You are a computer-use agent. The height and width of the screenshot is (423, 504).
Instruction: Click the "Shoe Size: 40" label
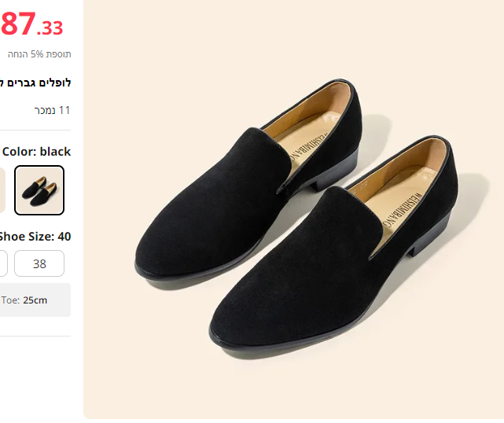click(x=36, y=236)
